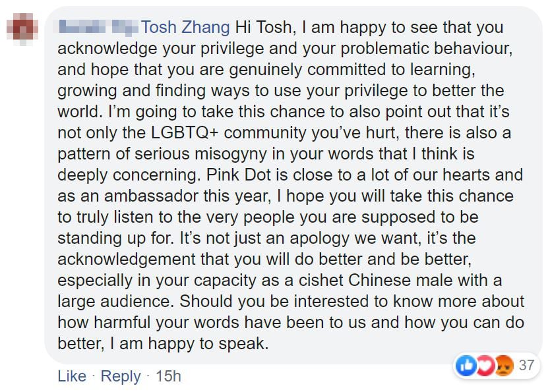This screenshot has height=392, width=550.
Task: Reply to this comment
Action: click(x=121, y=376)
